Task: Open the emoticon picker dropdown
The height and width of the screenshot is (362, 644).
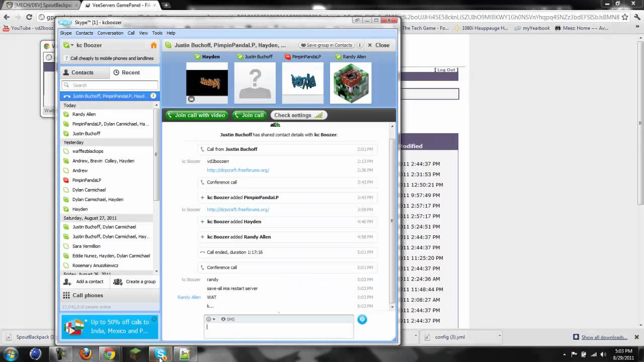Action: pyautogui.click(x=211, y=319)
